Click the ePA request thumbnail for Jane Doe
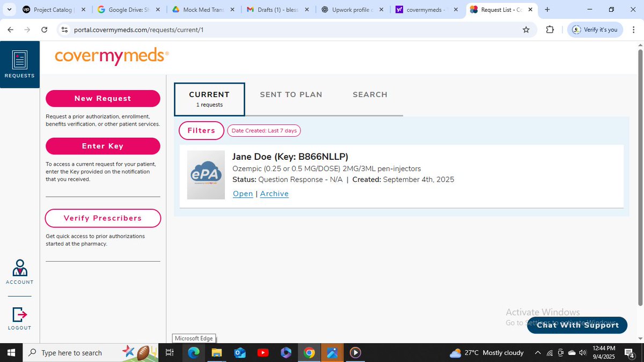Viewport: 644px width, 362px height. (x=206, y=175)
